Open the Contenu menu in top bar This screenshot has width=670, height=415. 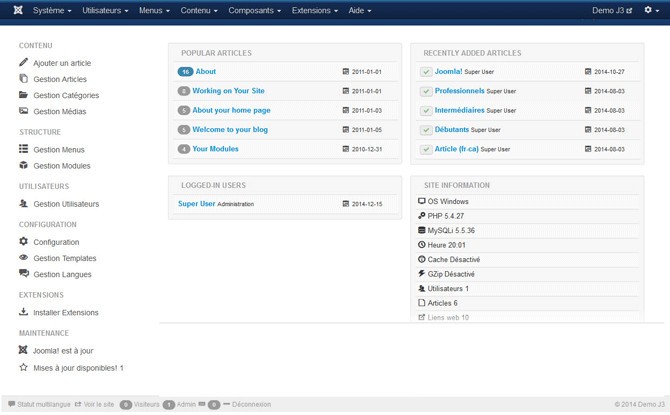[198, 10]
